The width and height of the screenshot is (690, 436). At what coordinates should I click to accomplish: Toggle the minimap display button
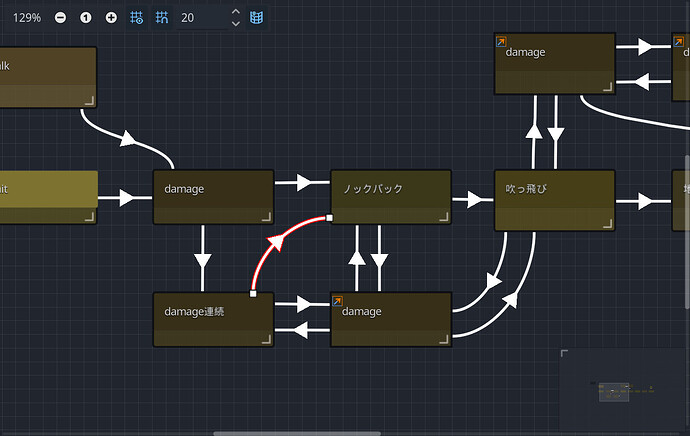pyautogui.click(x=257, y=18)
